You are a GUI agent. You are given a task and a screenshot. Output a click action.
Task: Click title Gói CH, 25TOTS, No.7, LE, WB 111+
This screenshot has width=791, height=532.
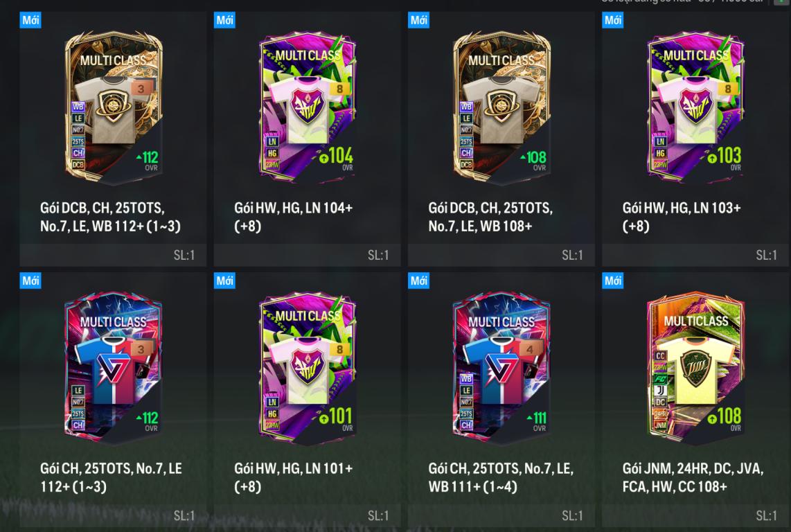coord(501,477)
